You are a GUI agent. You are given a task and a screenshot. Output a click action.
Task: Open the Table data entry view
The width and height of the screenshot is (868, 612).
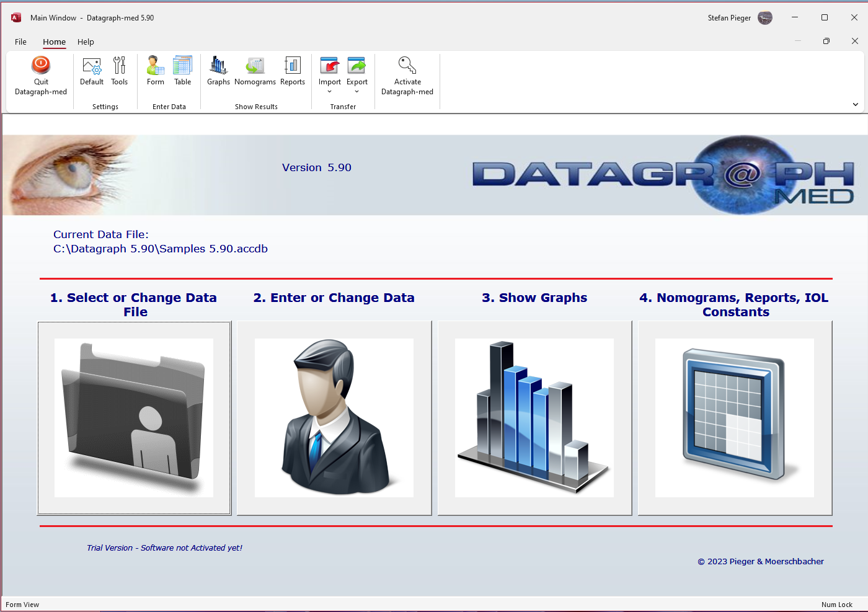coord(183,66)
